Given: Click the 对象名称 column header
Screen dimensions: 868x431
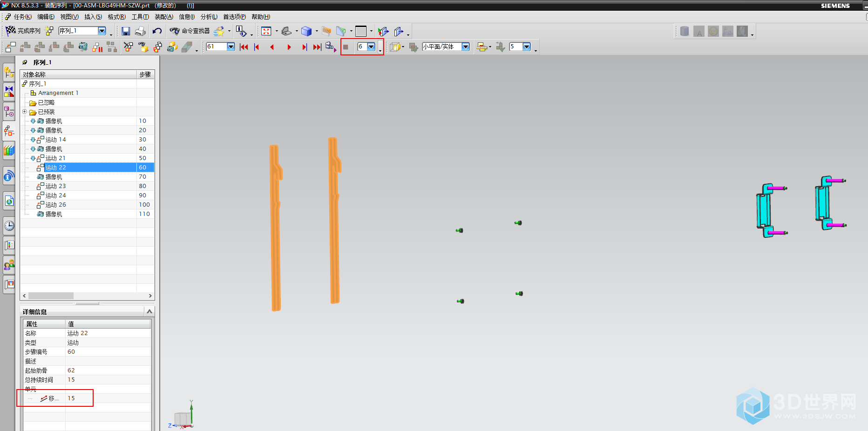Looking at the screenshot, I should click(79, 74).
